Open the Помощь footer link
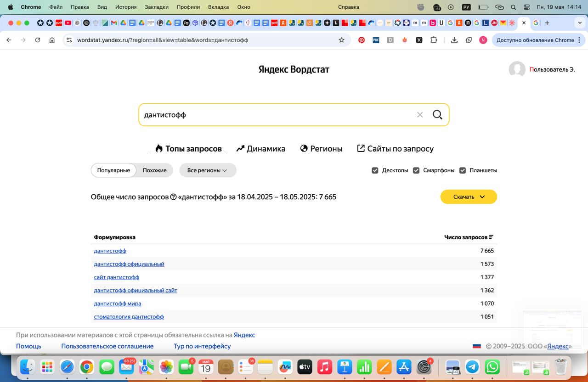This screenshot has width=588, height=382. (x=28, y=346)
